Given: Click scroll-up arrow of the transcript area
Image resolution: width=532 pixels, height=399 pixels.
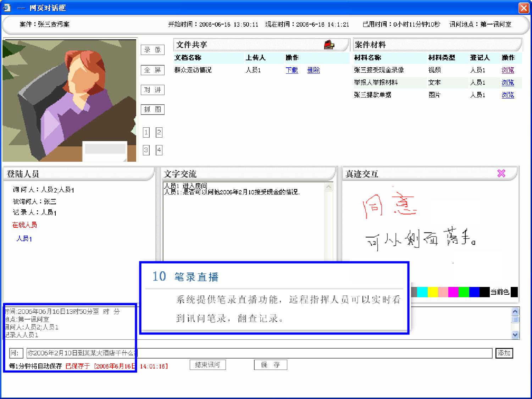Looking at the screenshot, I should (515, 311).
